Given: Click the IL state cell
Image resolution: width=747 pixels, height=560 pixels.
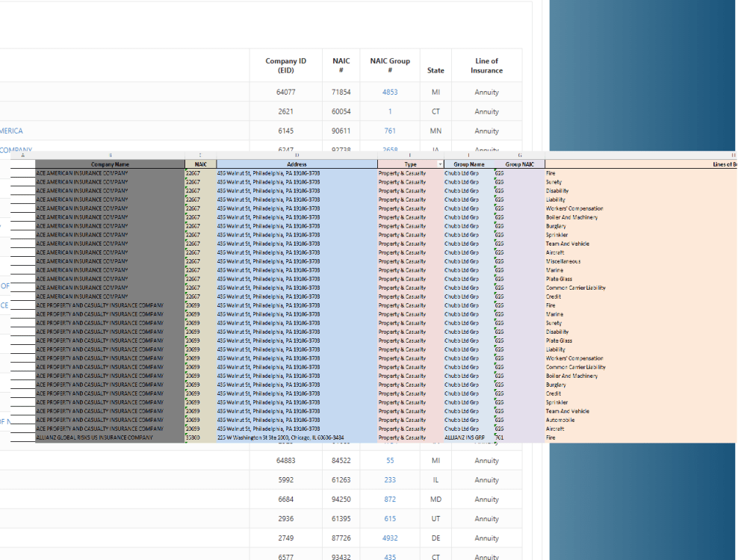Looking at the screenshot, I should coord(436,480).
